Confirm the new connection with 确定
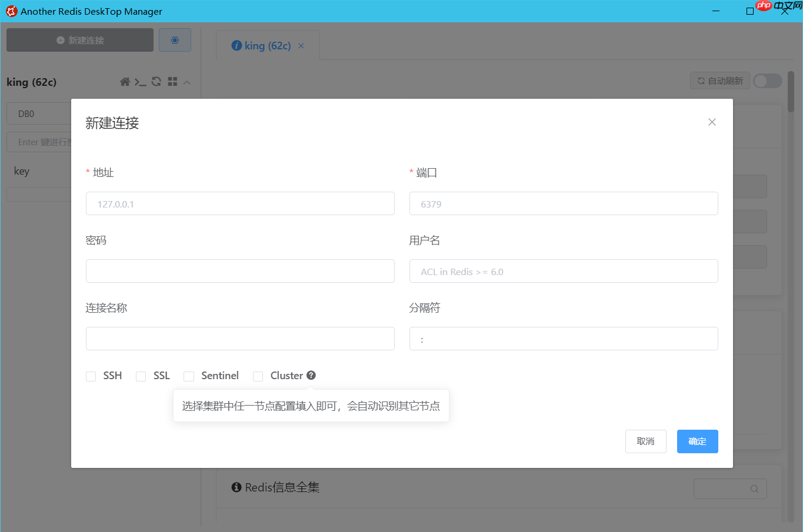 (697, 441)
